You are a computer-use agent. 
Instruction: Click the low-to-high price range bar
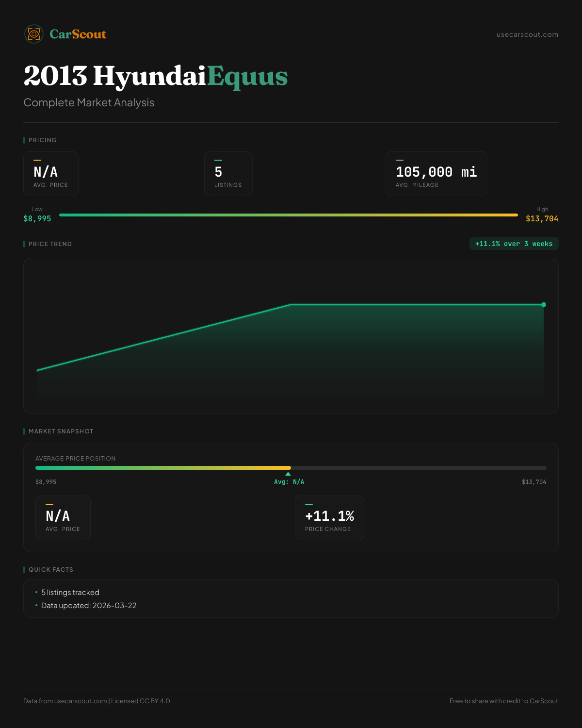288,215
